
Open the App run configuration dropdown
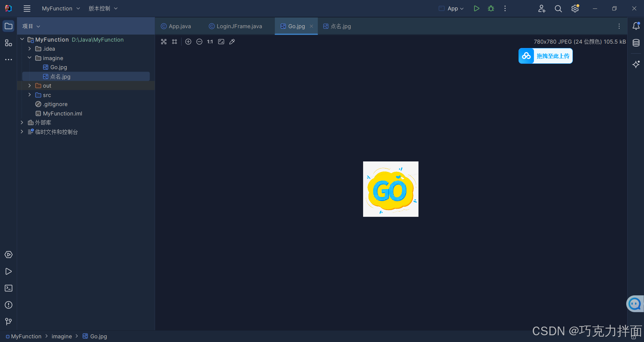451,9
